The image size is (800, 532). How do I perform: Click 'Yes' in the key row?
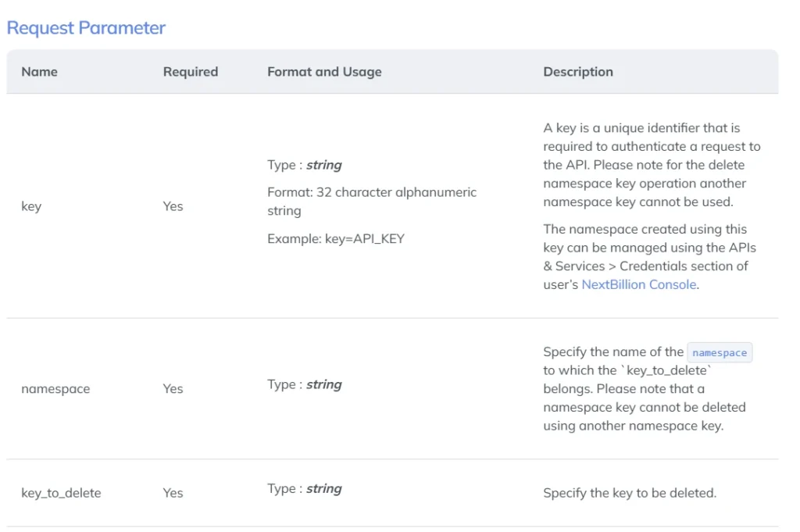pos(173,206)
